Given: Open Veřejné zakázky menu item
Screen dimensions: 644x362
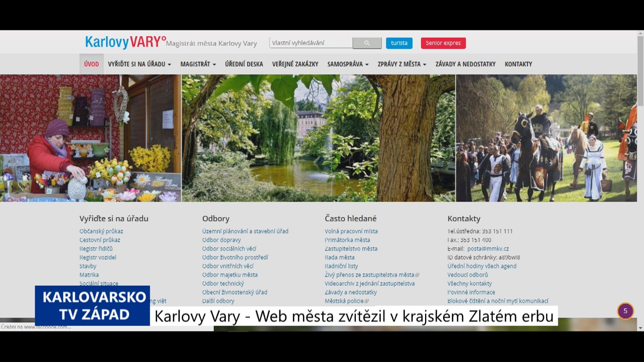Looking at the screenshot, I should pos(295,64).
